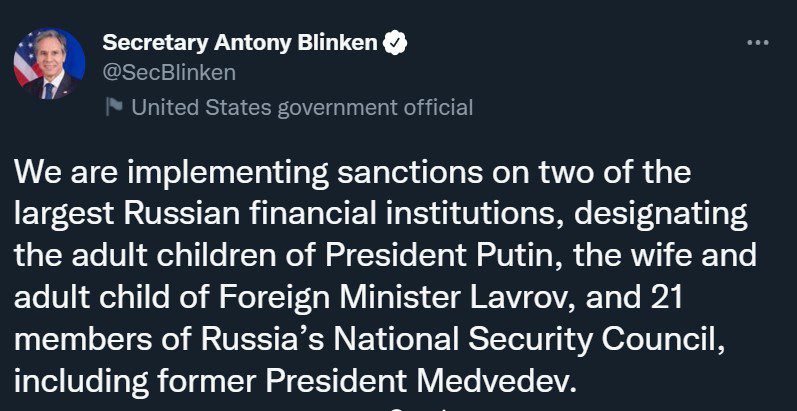Click 'Russian financial institutions' in the tweet
Image resolution: width=797 pixels, height=411 pixels.
pos(338,214)
